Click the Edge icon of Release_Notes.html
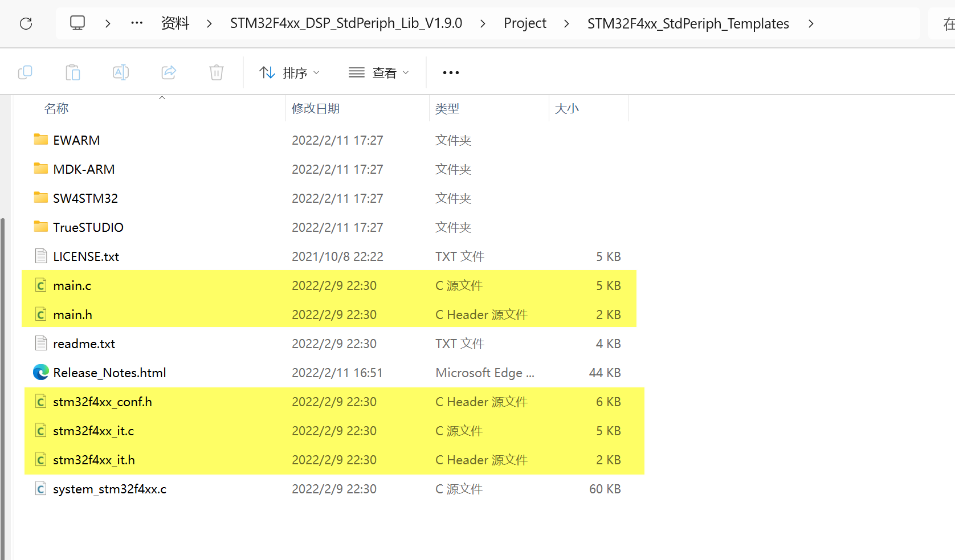Screen dimensions: 955x560 pos(41,372)
